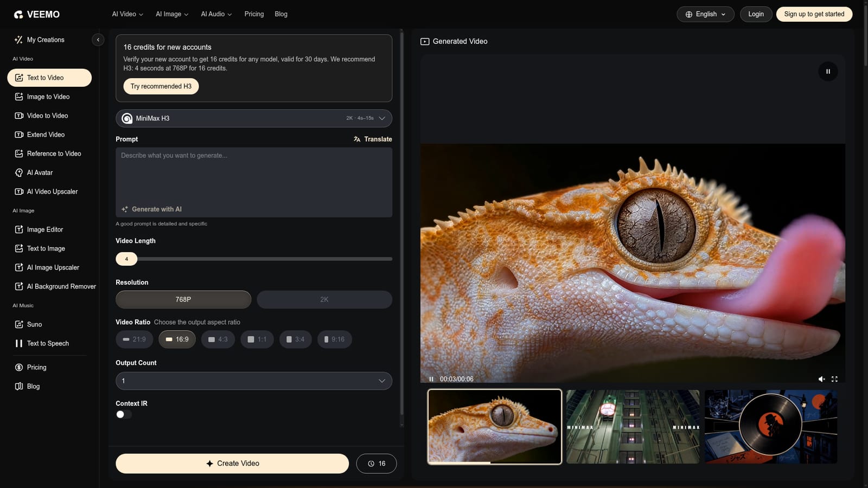Viewport: 868px width, 488px height.
Task: Expand the MiniMax H3 model dropdown
Action: [254, 118]
